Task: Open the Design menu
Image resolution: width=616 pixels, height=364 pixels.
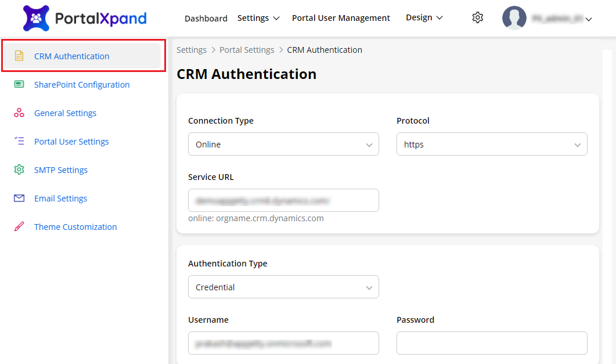Action: click(x=424, y=18)
